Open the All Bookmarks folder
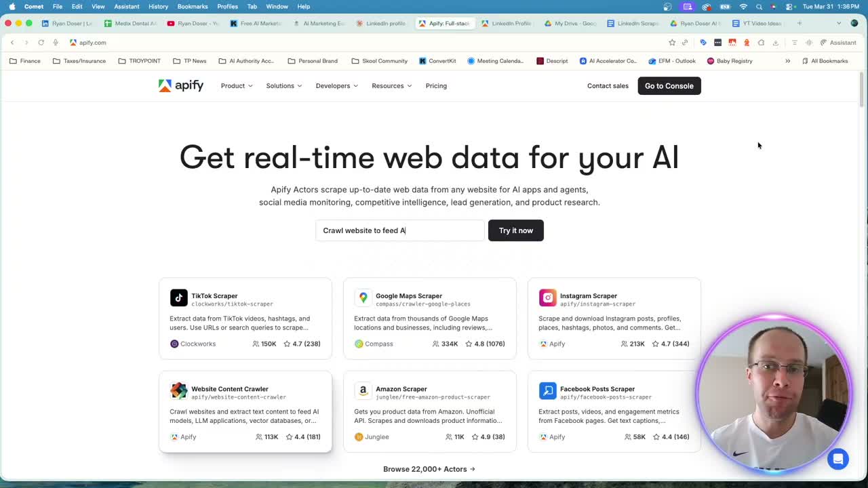Image resolution: width=868 pixels, height=488 pixels. coord(825,61)
